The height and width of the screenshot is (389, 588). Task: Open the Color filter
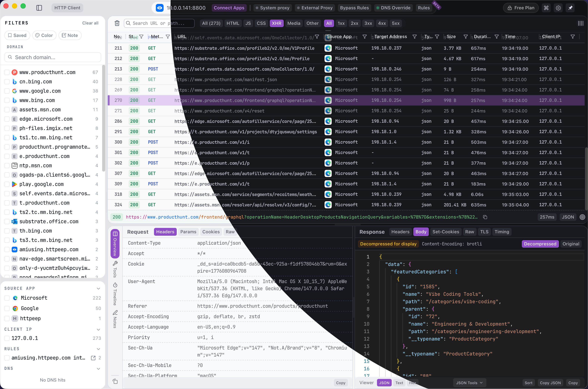[x=44, y=35]
